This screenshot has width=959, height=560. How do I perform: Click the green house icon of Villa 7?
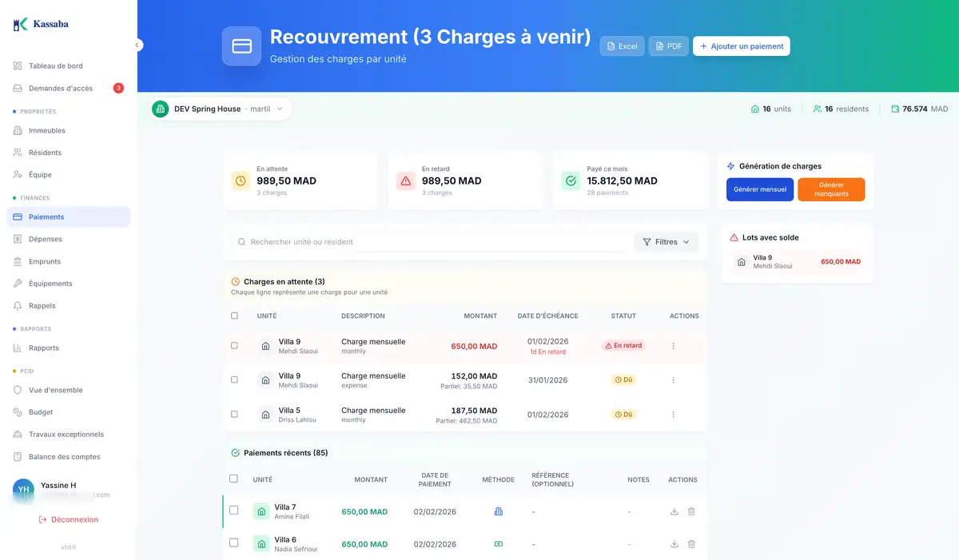click(x=261, y=511)
